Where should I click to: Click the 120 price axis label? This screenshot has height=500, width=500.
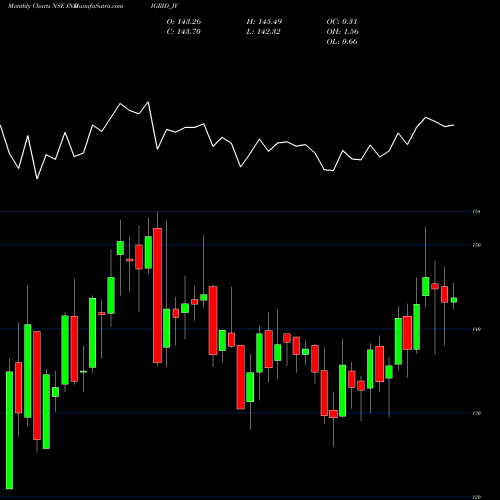[x=477, y=497]
